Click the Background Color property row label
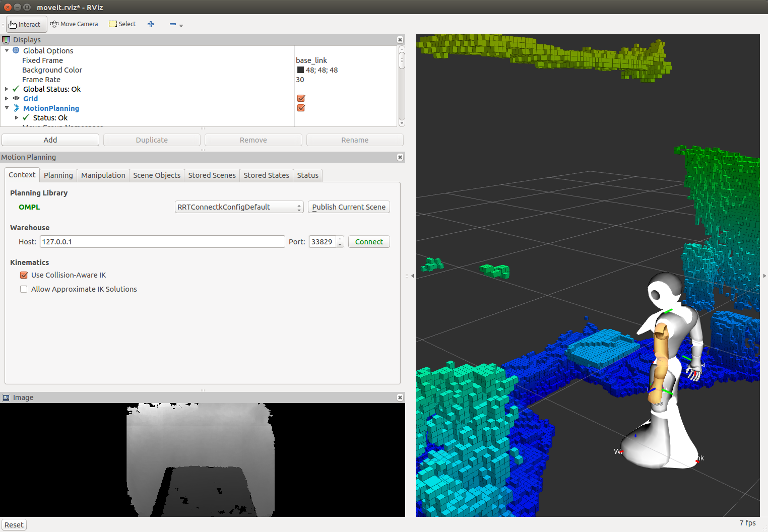Viewport: 768px width, 532px height. pyautogui.click(x=52, y=70)
